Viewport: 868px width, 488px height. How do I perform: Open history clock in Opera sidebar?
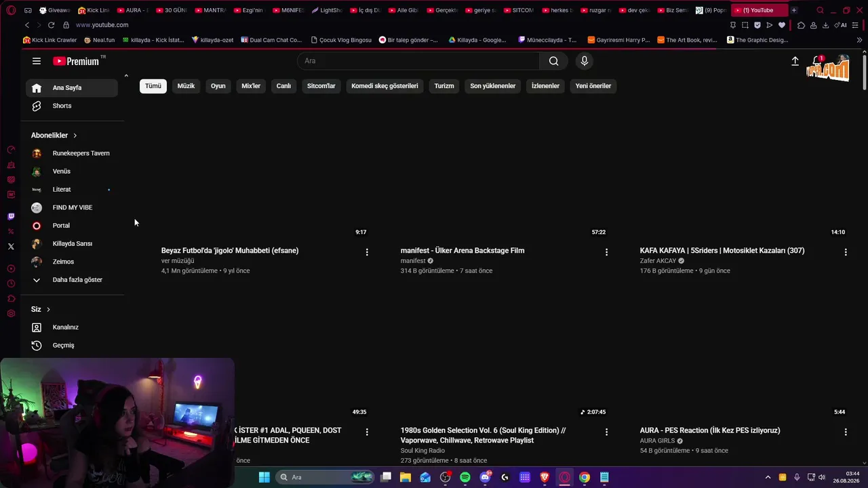(11, 283)
